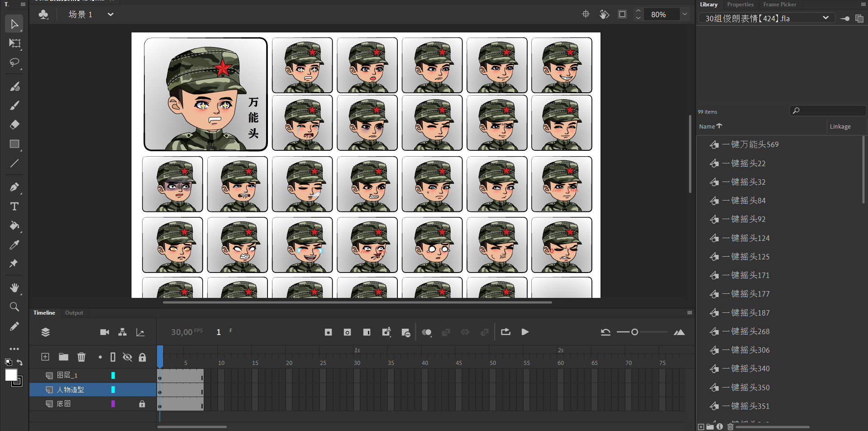Click the white fill color swatch
The image size is (868, 431).
click(x=11, y=375)
